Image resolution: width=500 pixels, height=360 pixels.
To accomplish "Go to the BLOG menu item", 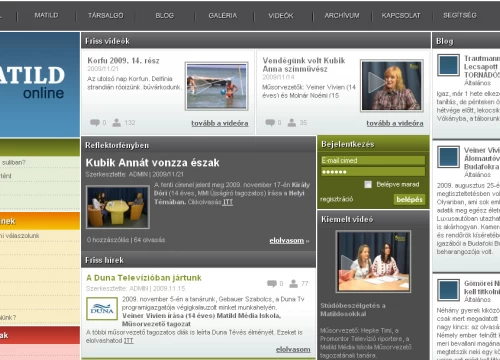I will click(x=165, y=15).
